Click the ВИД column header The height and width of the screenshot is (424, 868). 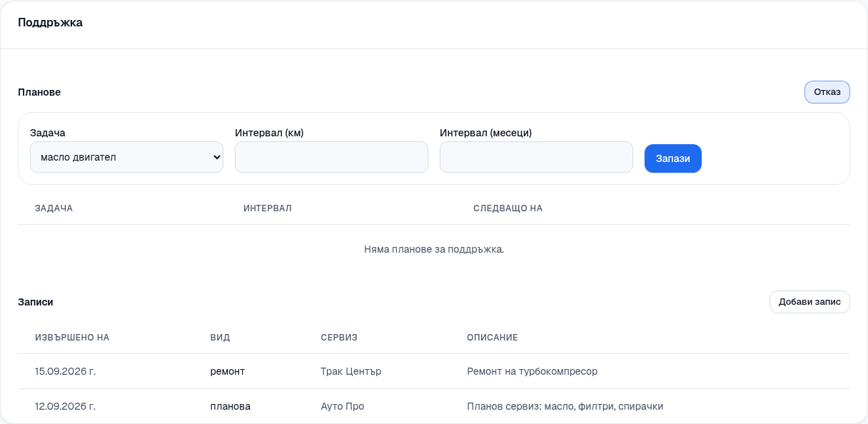point(221,337)
